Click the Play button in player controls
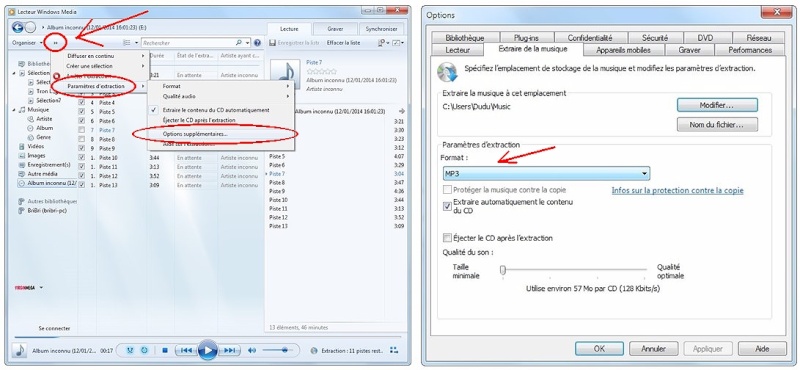 [x=207, y=351]
